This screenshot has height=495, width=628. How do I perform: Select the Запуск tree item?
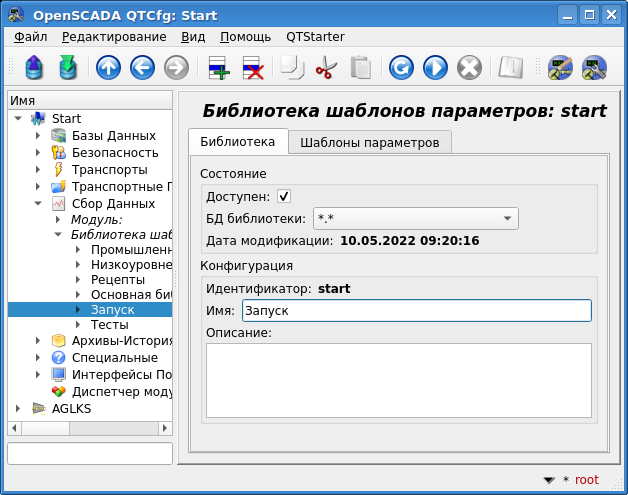point(113,310)
